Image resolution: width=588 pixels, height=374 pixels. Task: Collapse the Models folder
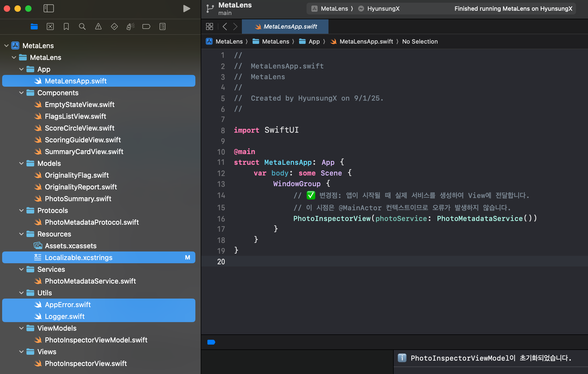(21, 163)
